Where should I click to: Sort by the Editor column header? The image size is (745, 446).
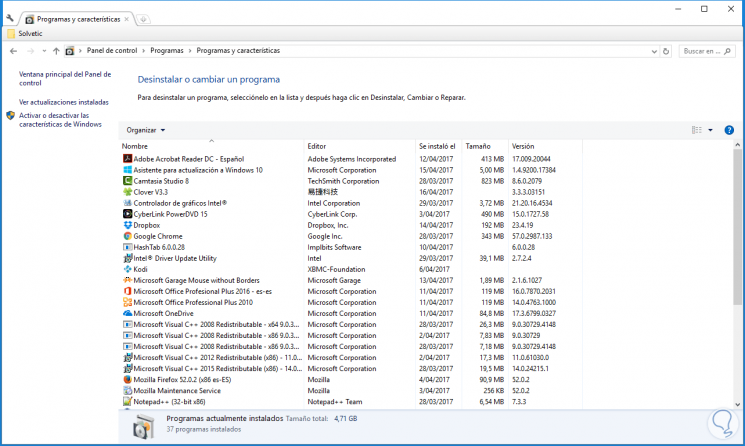click(359, 146)
